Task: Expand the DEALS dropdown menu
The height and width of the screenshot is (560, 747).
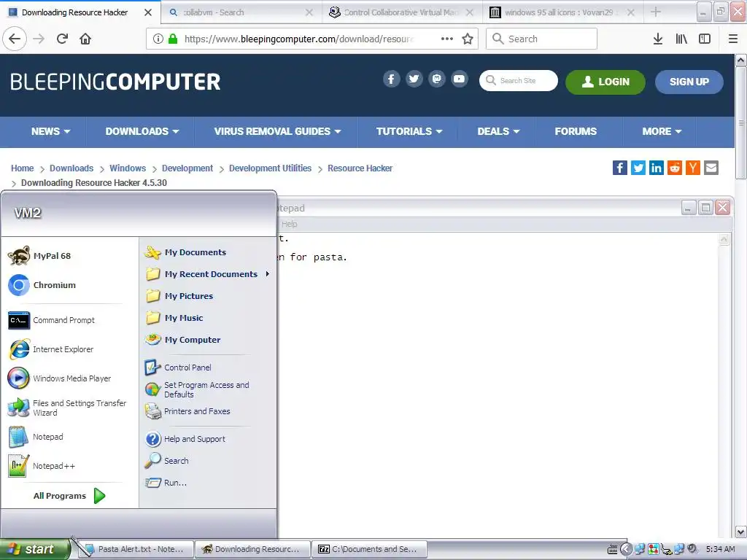Action: pos(498,131)
